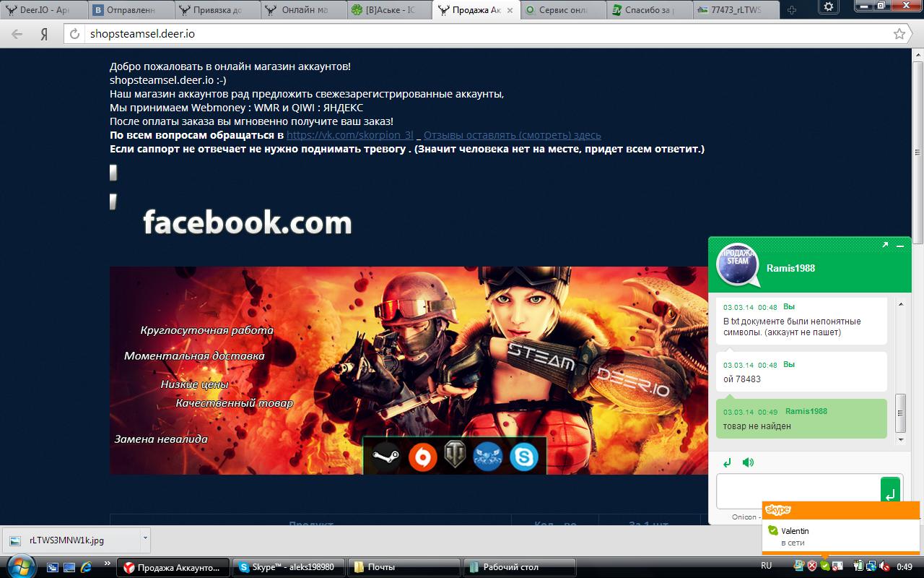Switch to the 'Отправленн' VK tab

coord(130,10)
